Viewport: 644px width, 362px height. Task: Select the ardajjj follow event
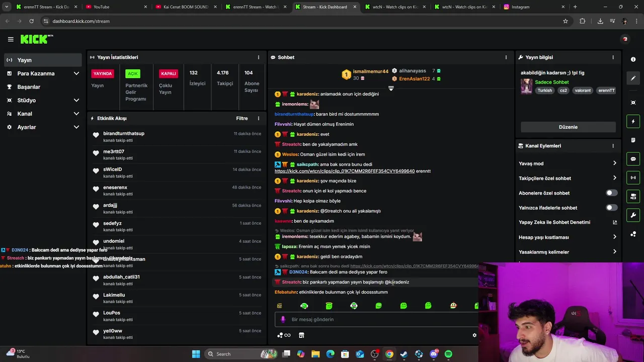(x=177, y=209)
